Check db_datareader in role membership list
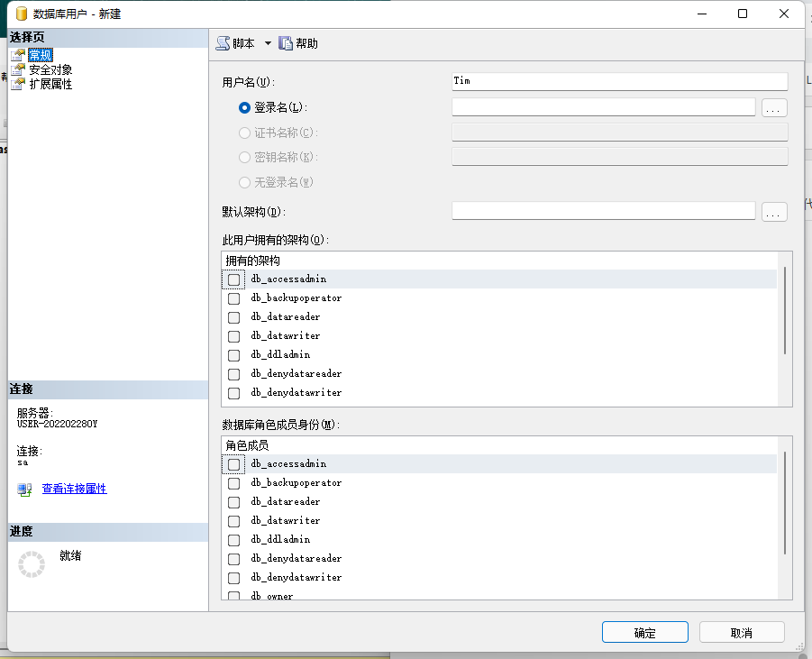The width and height of the screenshot is (812, 659). (234, 502)
